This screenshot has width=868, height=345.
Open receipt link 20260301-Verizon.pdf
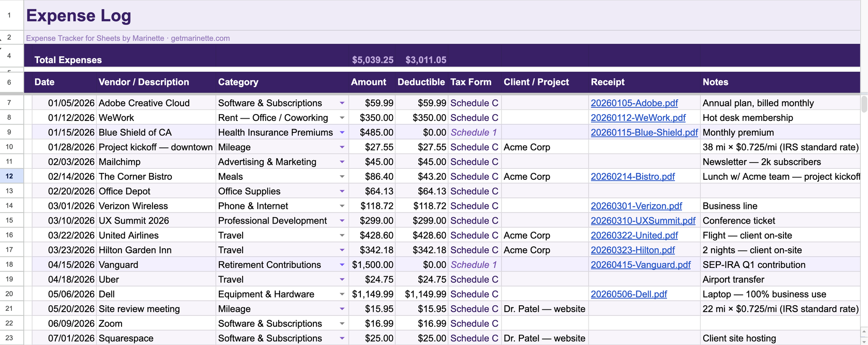[636, 206]
